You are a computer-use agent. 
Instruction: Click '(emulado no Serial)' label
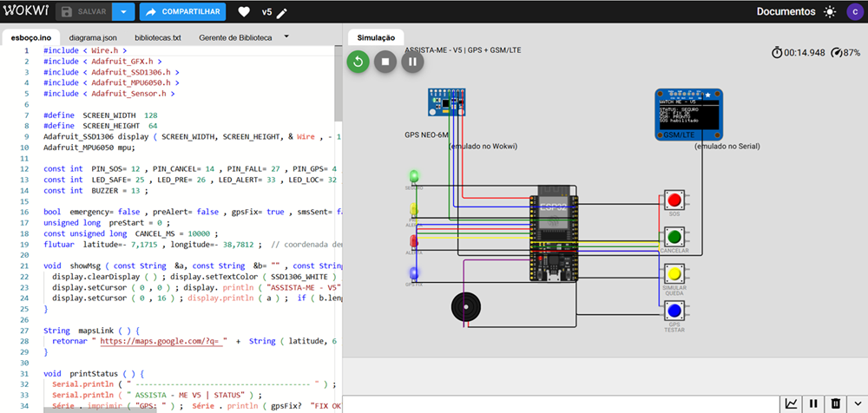(727, 147)
